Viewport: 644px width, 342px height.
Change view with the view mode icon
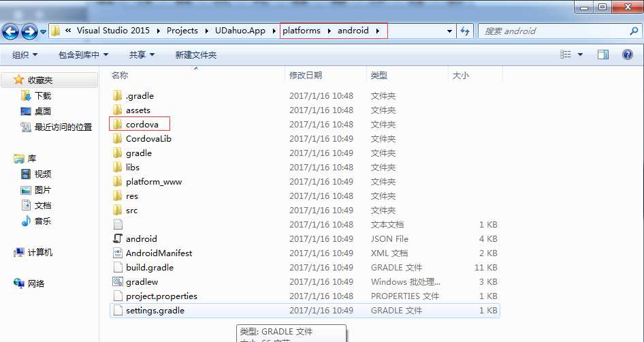566,55
